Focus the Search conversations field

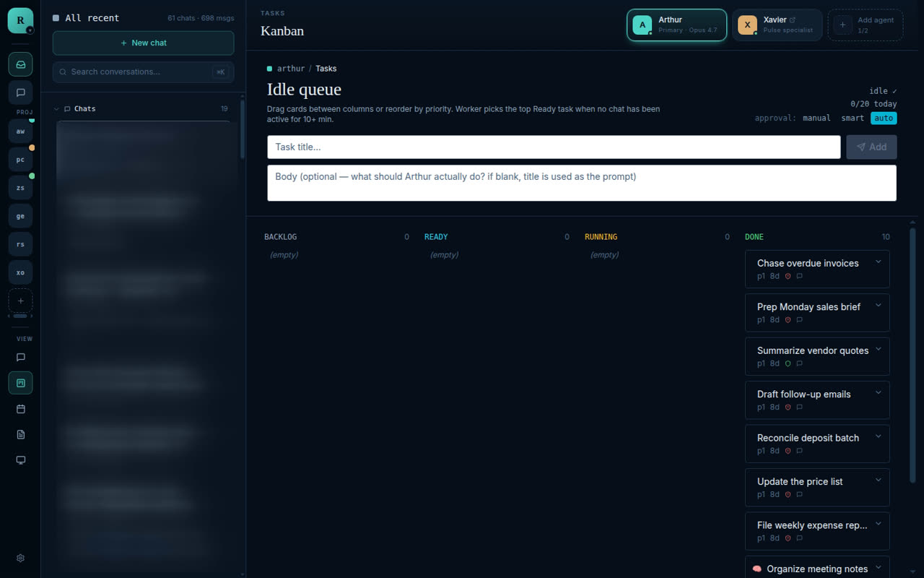[x=143, y=72]
